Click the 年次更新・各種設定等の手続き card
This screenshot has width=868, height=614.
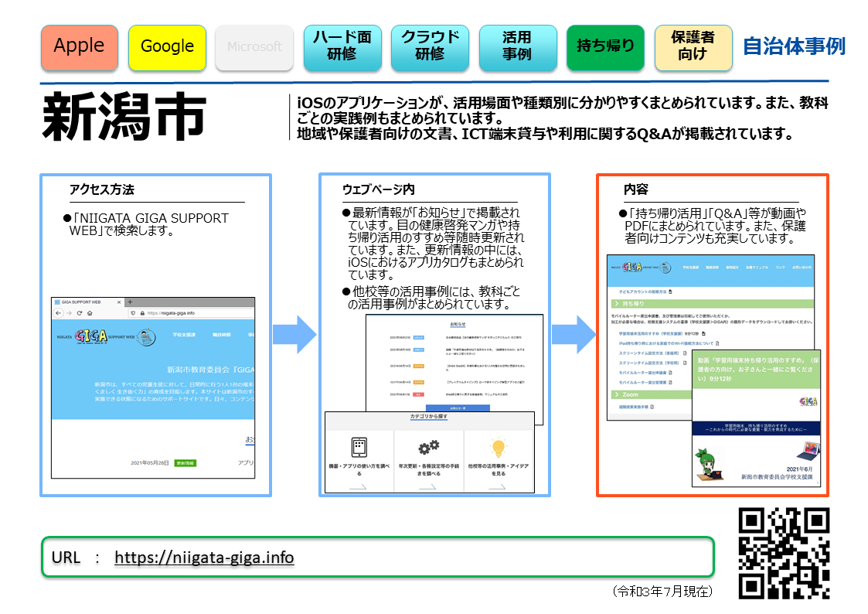click(429, 461)
